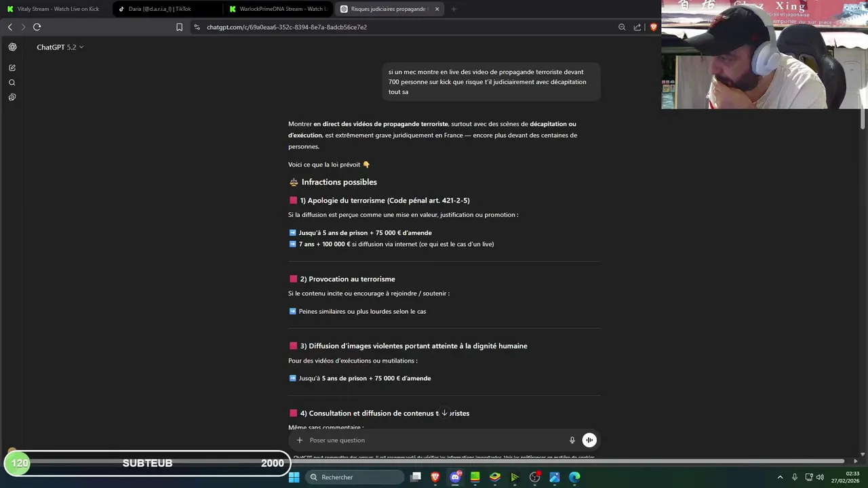Image resolution: width=868 pixels, height=488 pixels.
Task: Click '7 ans + 100 000 €' line
Action: (x=396, y=244)
